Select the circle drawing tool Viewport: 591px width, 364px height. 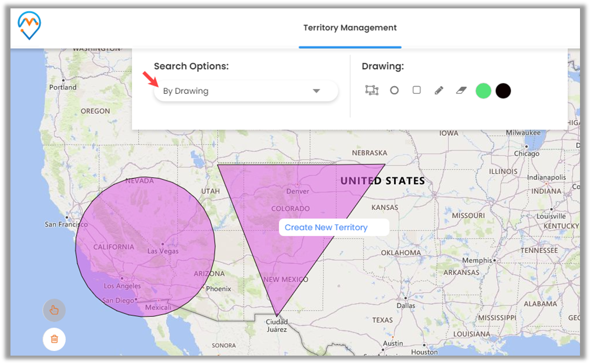point(394,90)
